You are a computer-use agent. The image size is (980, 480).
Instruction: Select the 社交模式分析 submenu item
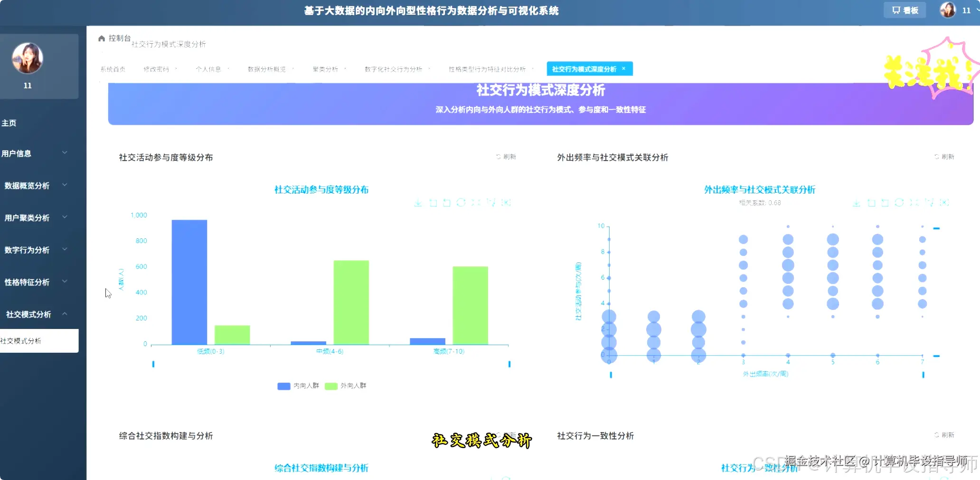point(39,341)
